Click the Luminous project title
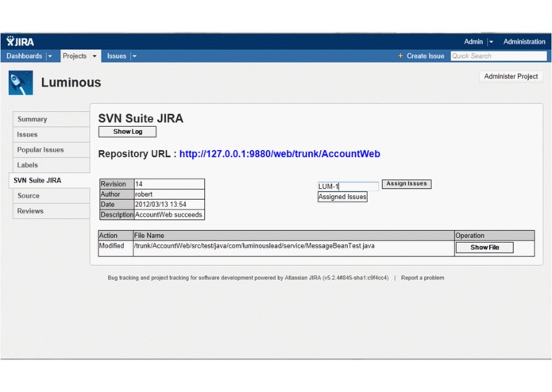The image size is (552, 392). (71, 83)
